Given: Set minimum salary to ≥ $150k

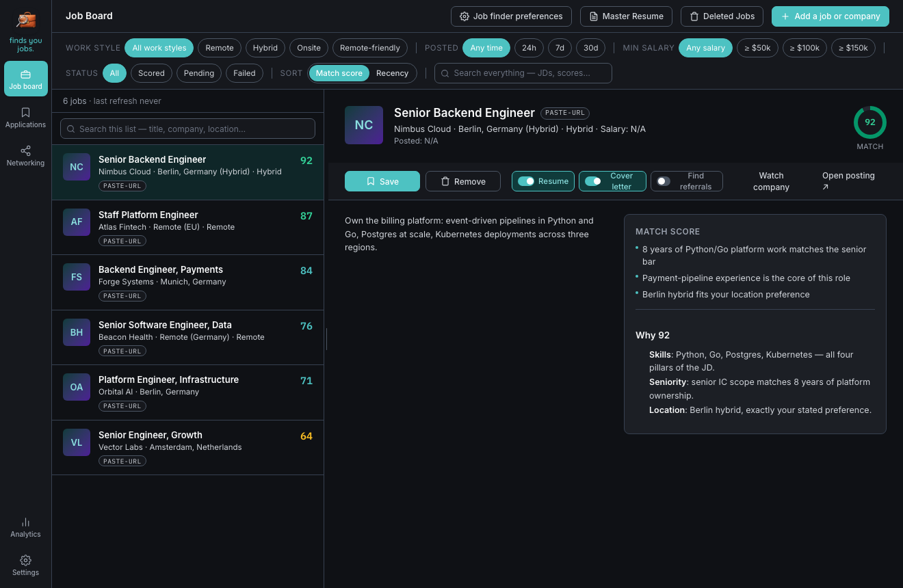Looking at the screenshot, I should point(853,48).
